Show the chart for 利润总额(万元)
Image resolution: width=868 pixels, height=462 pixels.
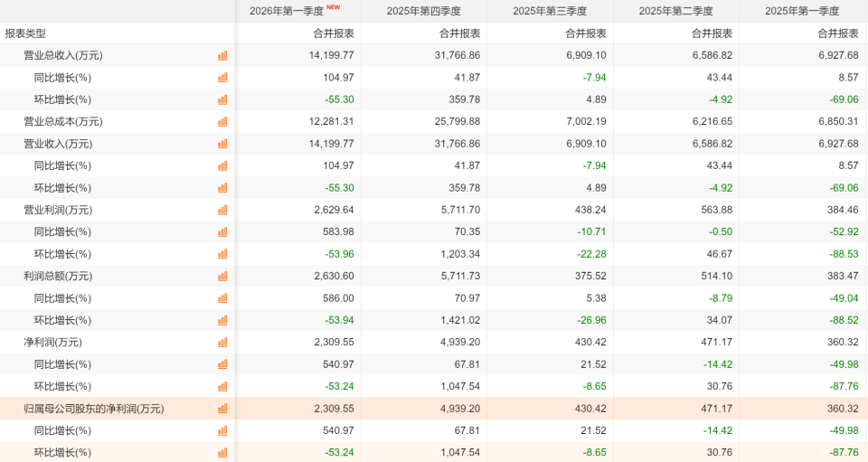pos(222,276)
